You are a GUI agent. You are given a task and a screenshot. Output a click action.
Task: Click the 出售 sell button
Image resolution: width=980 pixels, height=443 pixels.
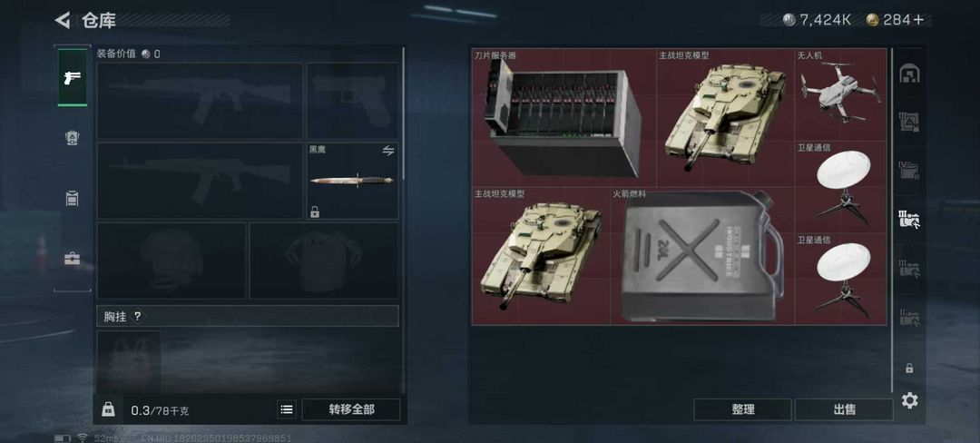[844, 410]
